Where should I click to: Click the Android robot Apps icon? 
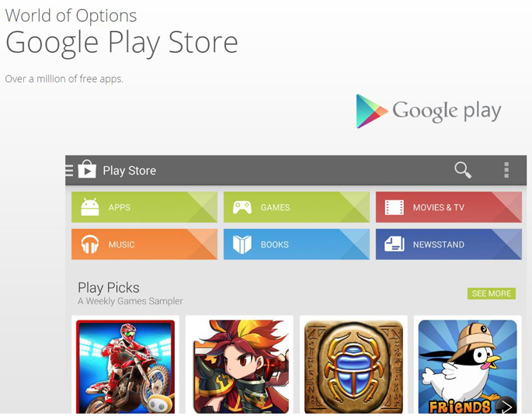[x=90, y=206]
